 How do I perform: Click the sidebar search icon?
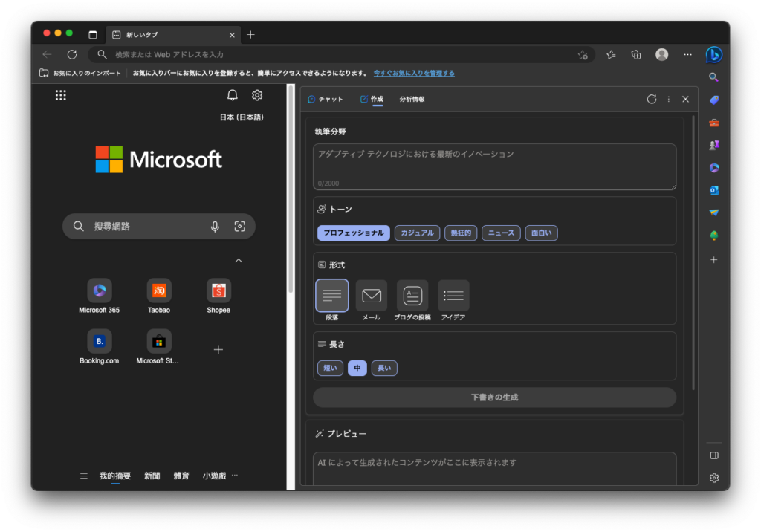coord(713,77)
